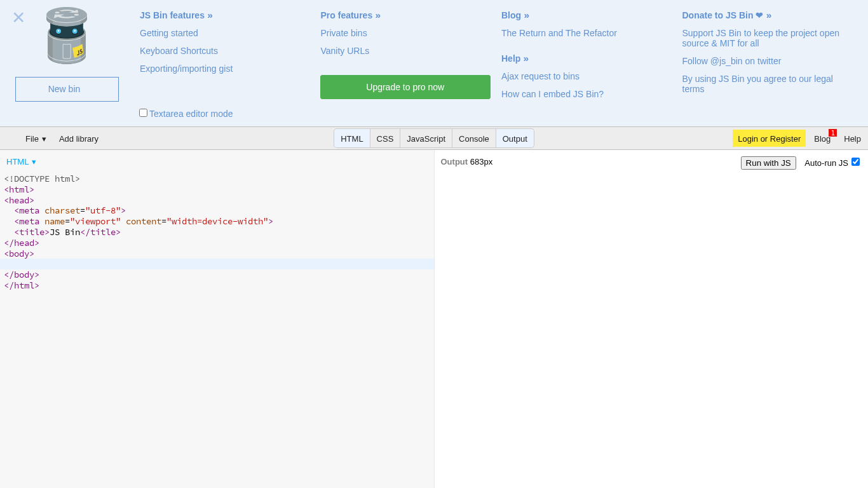
Task: Click the JS Bin trash can logo
Action: tap(67, 36)
